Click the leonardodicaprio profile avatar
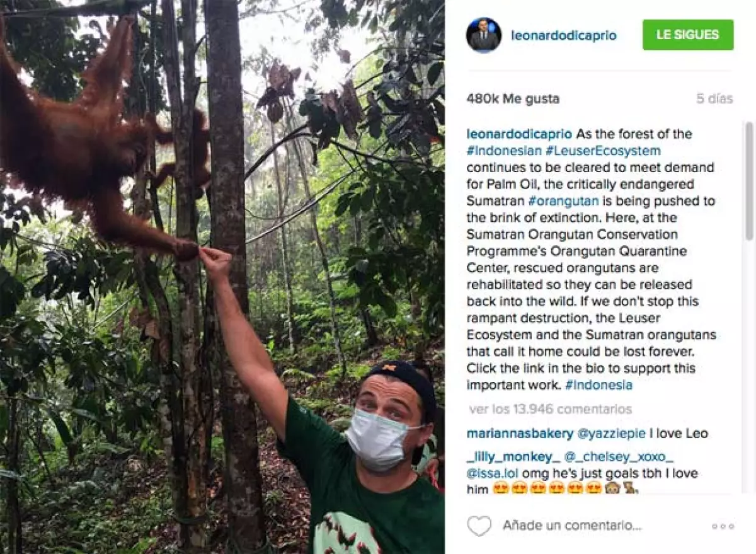The height and width of the screenshot is (554, 756). point(484,35)
